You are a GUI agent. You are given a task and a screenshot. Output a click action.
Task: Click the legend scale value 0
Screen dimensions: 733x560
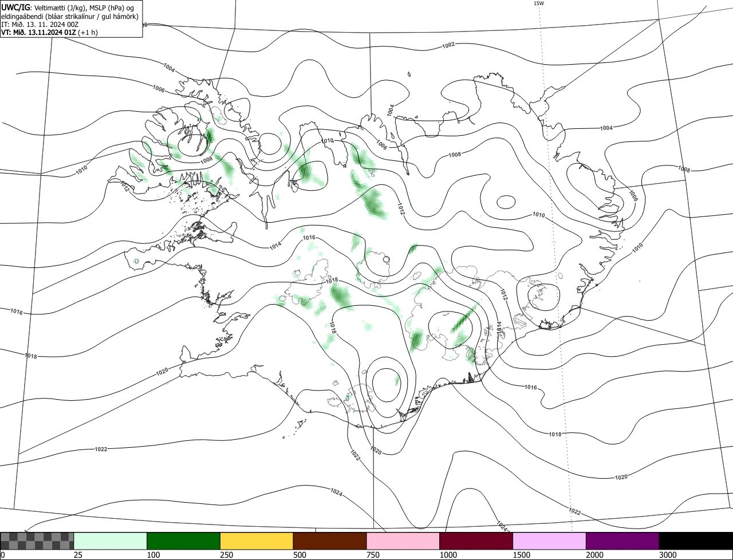(3, 555)
